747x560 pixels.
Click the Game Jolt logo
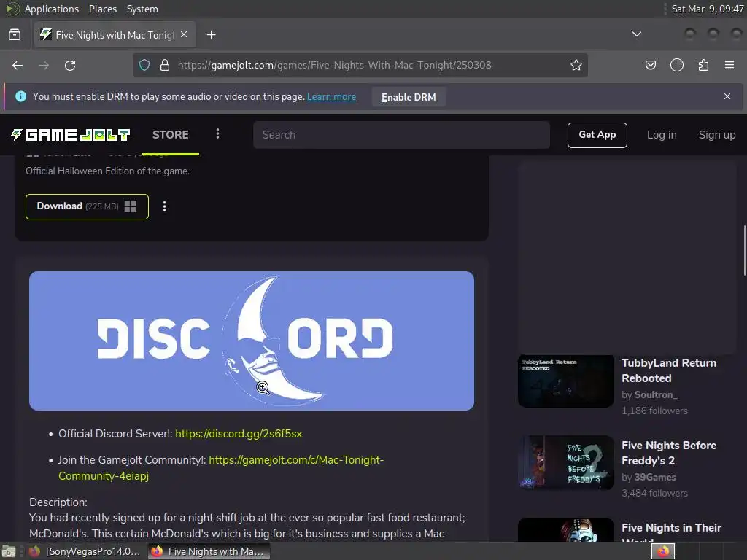(71, 135)
